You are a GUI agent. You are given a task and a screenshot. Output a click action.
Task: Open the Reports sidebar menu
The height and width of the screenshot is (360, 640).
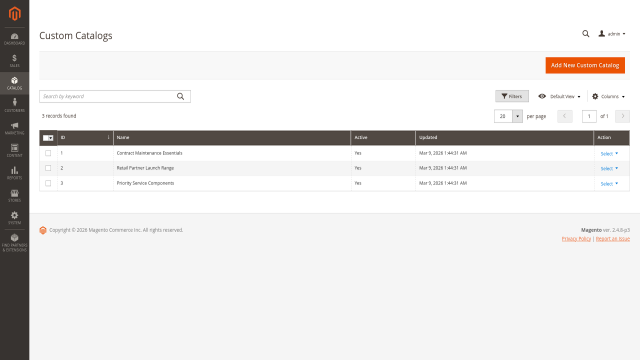(x=14, y=173)
